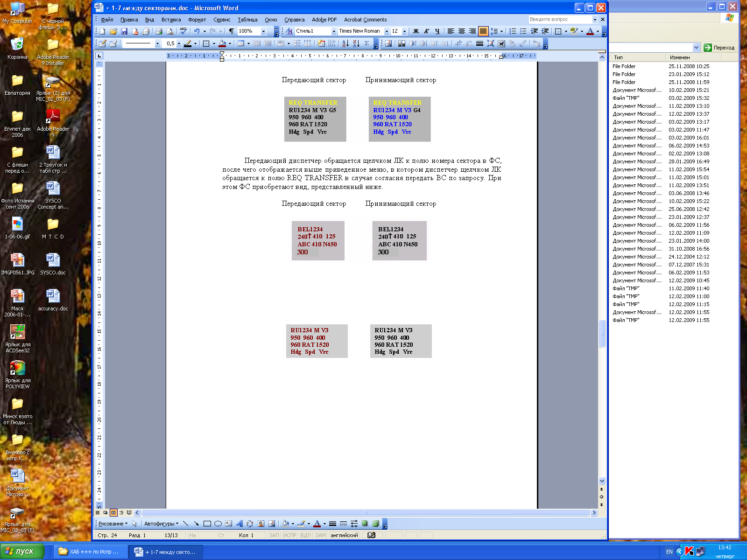Open the Таблица menu

(247, 20)
